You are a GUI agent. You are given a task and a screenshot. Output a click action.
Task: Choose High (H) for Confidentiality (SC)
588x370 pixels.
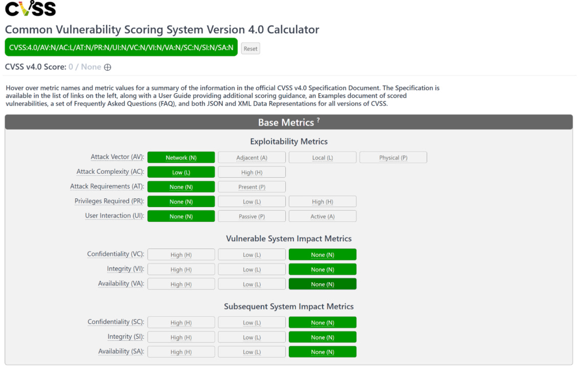pyautogui.click(x=181, y=323)
